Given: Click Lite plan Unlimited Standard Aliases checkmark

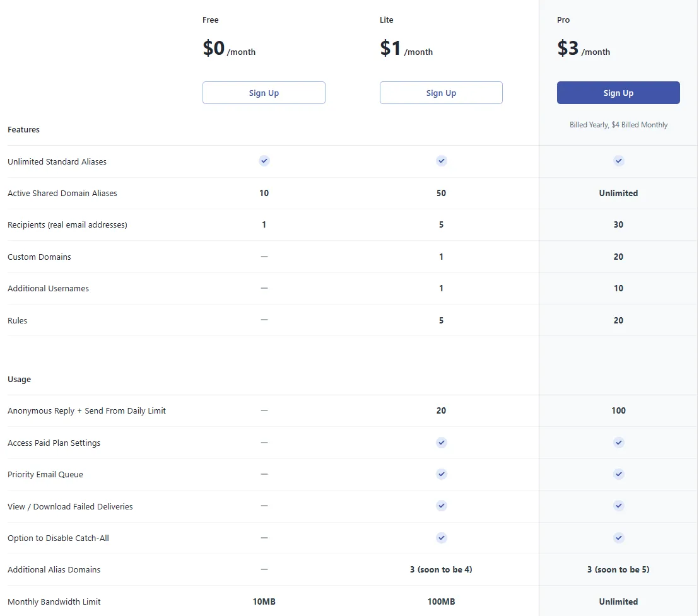Looking at the screenshot, I should pyautogui.click(x=442, y=161).
